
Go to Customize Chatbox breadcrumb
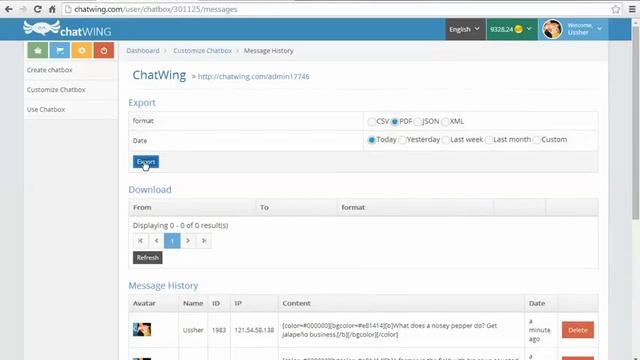[202, 51]
